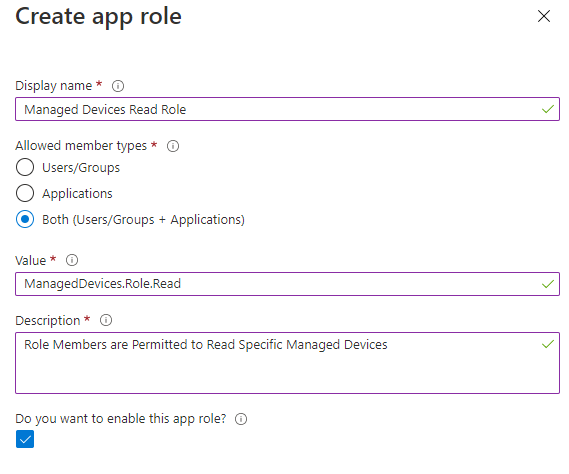This screenshot has height=474, width=569.
Task: Open the info icon beside Value
Action: (x=72, y=260)
